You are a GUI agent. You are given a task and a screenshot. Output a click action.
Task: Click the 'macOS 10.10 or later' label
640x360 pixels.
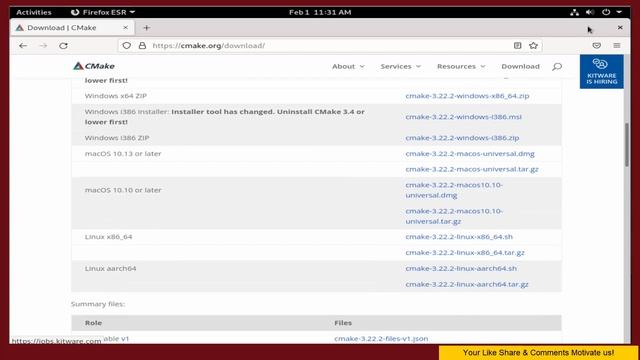123,190
